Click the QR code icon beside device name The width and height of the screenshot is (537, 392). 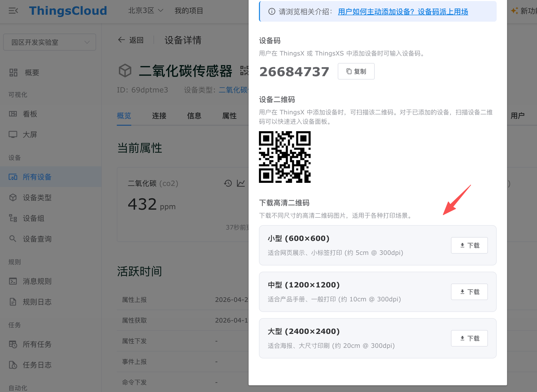pyautogui.click(x=244, y=71)
